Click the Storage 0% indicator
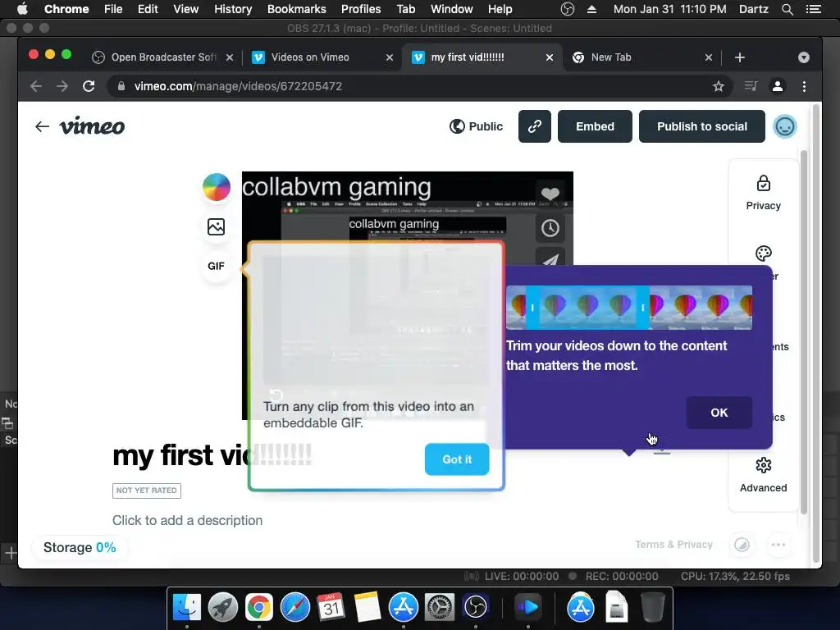 [x=80, y=547]
